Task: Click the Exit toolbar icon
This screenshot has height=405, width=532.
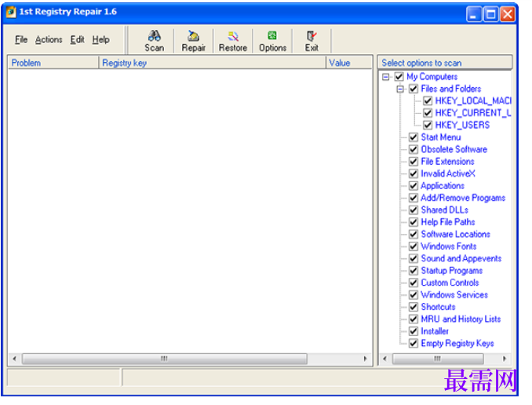Action: 312,35
